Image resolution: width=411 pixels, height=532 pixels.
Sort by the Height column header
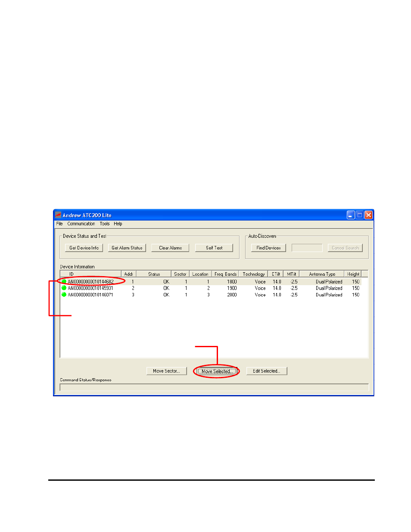pos(353,274)
